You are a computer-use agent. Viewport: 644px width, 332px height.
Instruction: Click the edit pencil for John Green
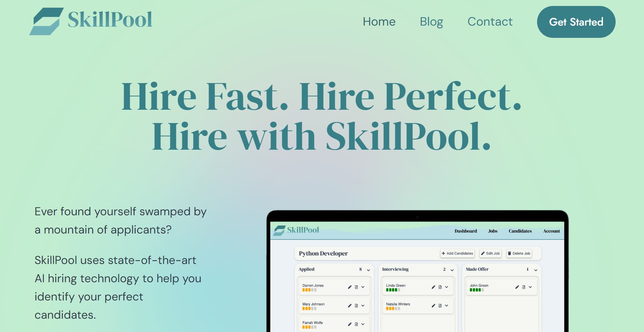pyautogui.click(x=517, y=287)
